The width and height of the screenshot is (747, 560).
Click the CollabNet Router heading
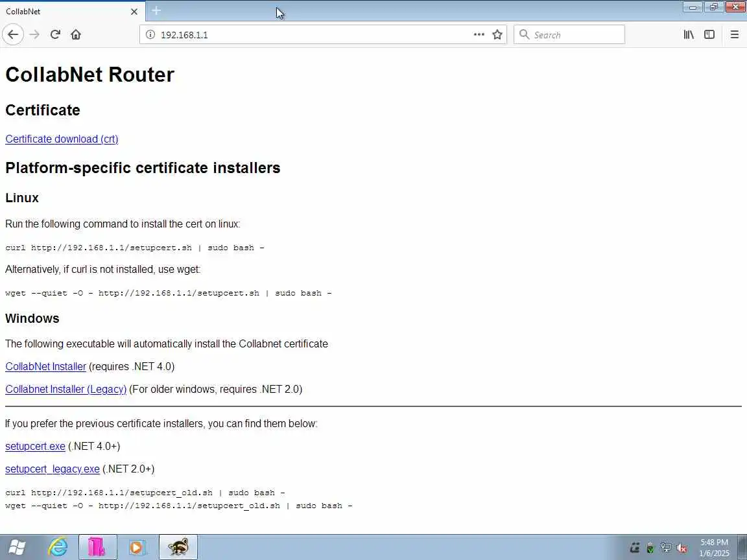pyautogui.click(x=89, y=75)
